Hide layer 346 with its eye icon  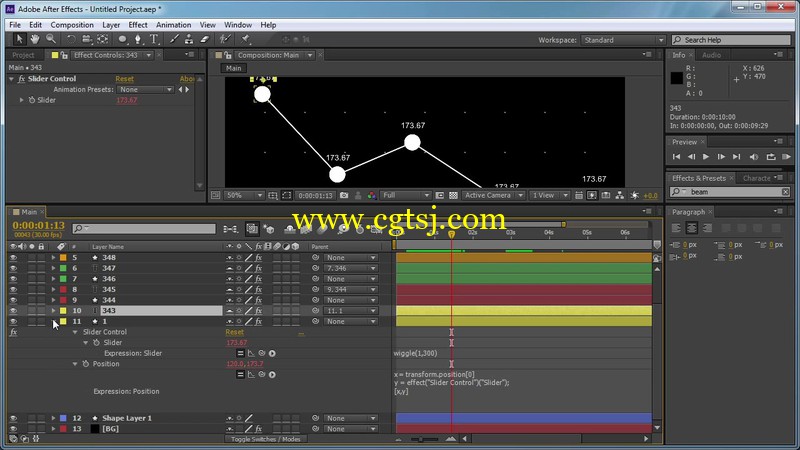coord(13,279)
